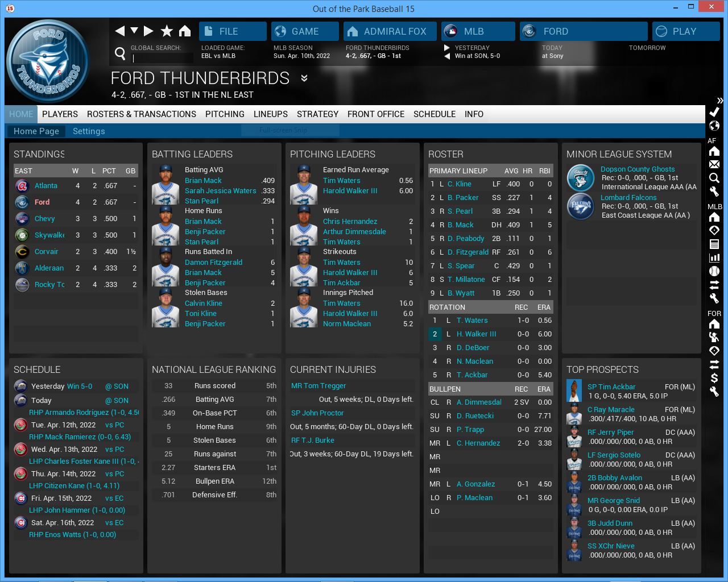
Task: Open the FILE menu
Action: [x=233, y=31]
